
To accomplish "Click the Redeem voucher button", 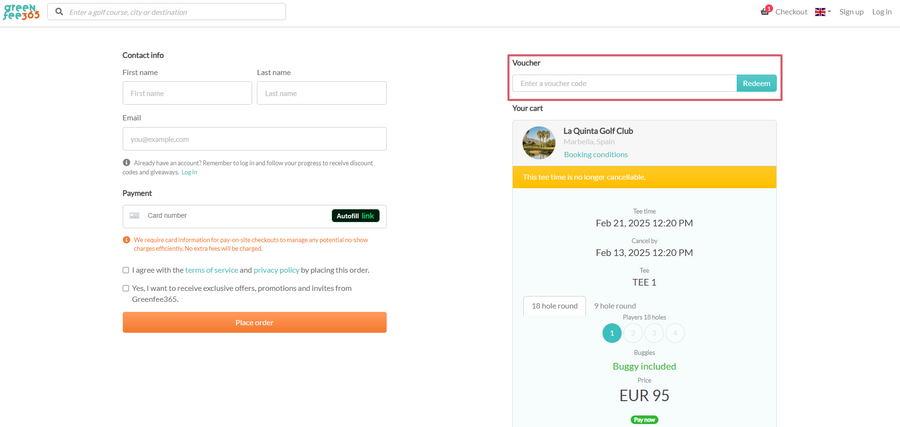I will 756,83.
